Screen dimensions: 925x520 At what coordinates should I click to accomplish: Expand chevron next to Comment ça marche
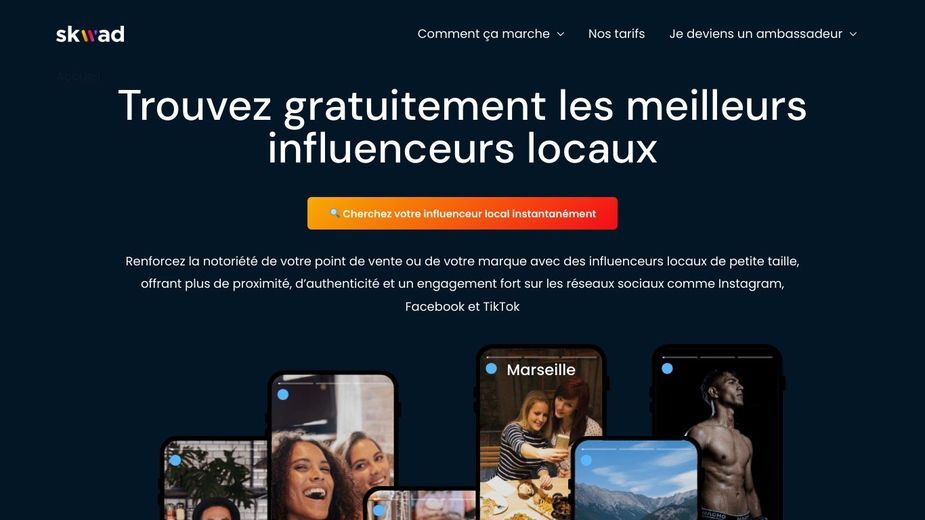tap(560, 34)
